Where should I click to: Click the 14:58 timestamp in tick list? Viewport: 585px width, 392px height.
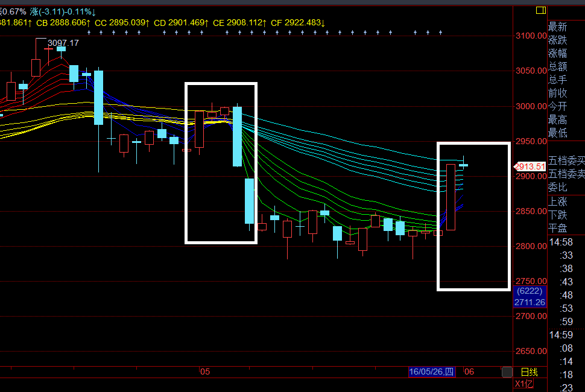coord(560,242)
